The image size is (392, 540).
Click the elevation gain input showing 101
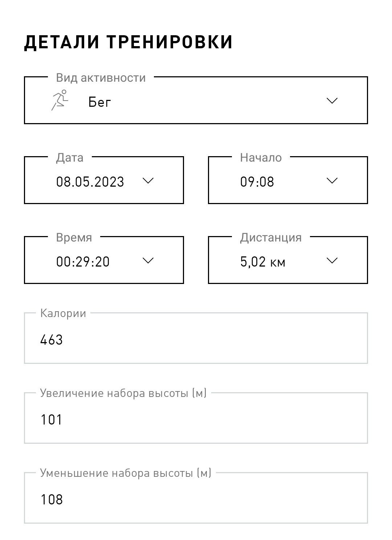click(196, 418)
